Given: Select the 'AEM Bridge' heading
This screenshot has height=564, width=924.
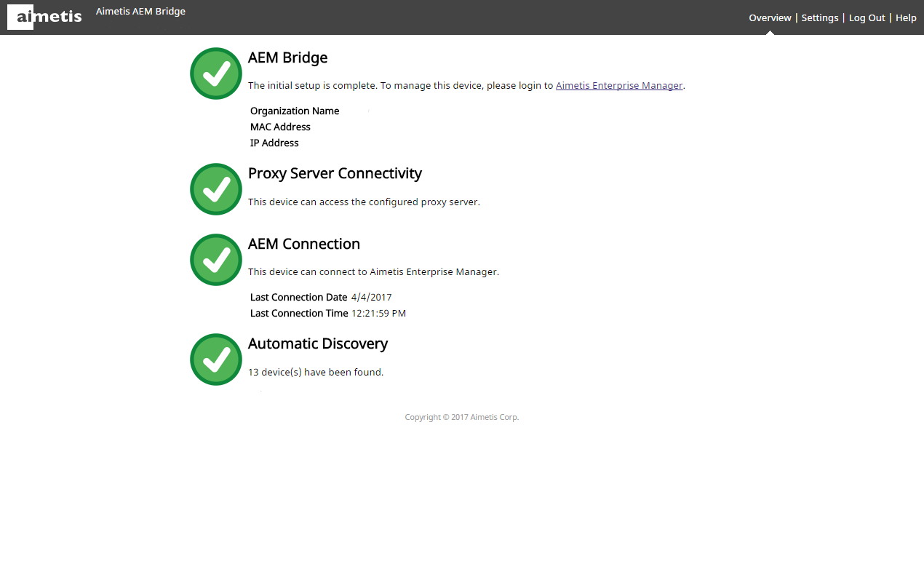Looking at the screenshot, I should tap(288, 57).
